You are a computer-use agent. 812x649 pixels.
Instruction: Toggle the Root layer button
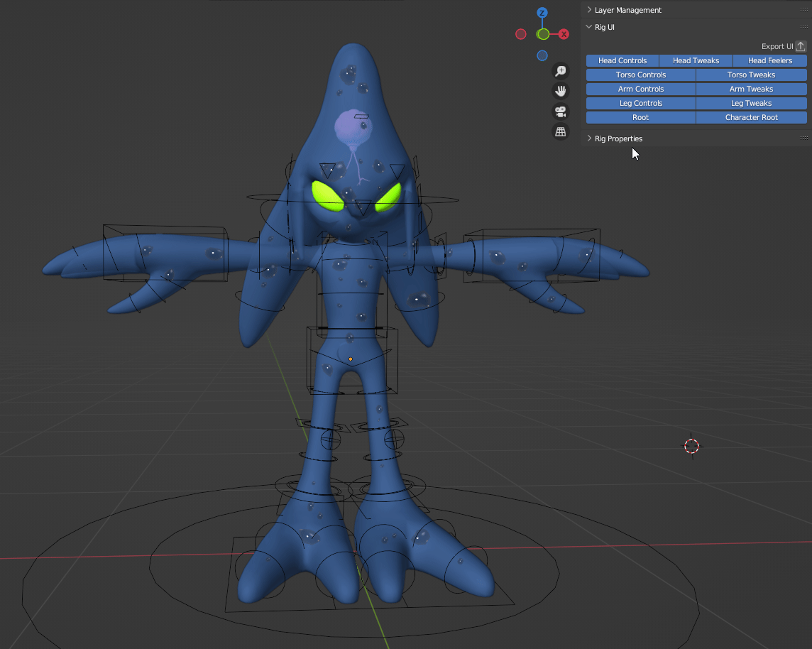[x=641, y=118]
